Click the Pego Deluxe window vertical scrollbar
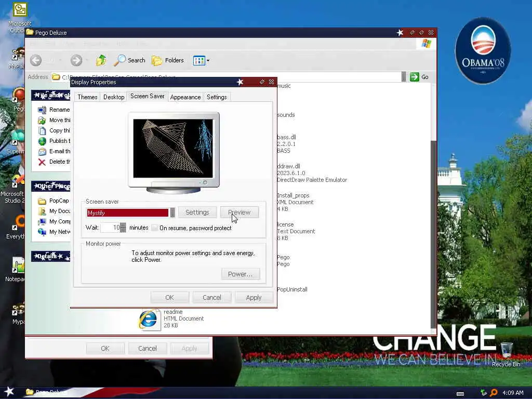This screenshot has height=399, width=532. 433,234
